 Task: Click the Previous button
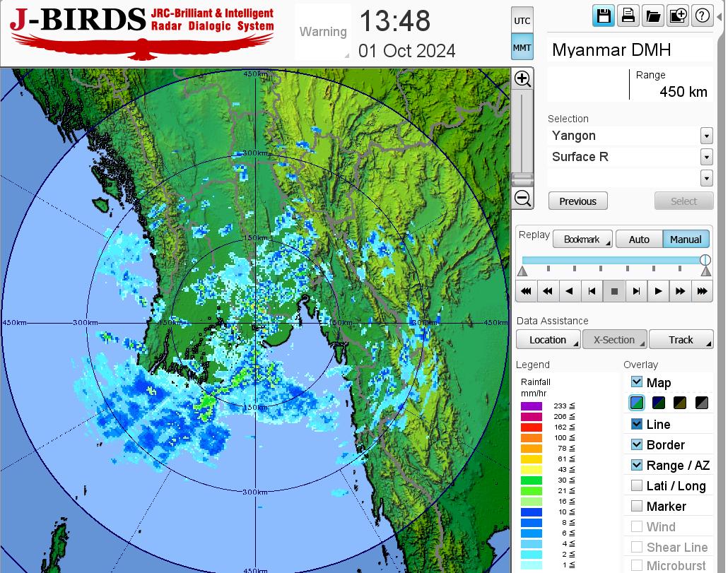(577, 201)
